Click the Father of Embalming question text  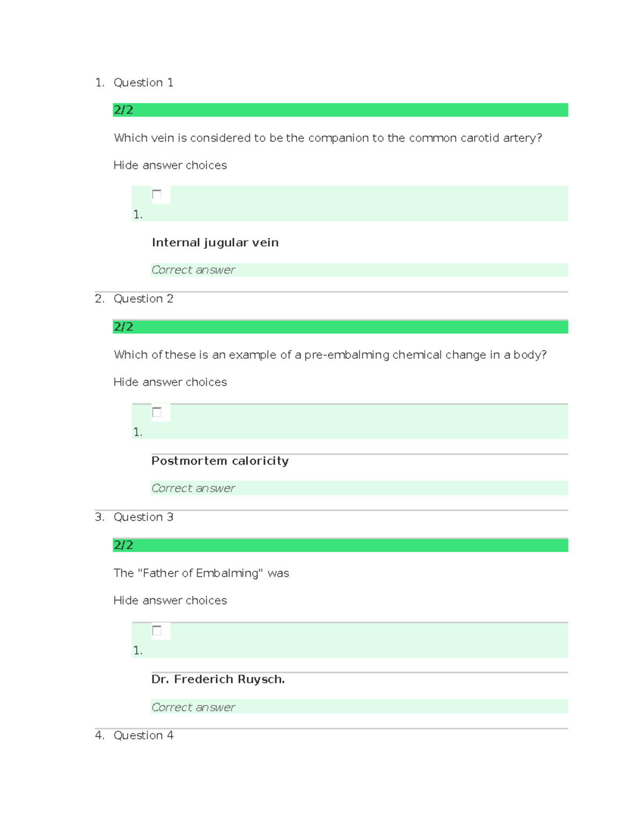pyautogui.click(x=201, y=574)
